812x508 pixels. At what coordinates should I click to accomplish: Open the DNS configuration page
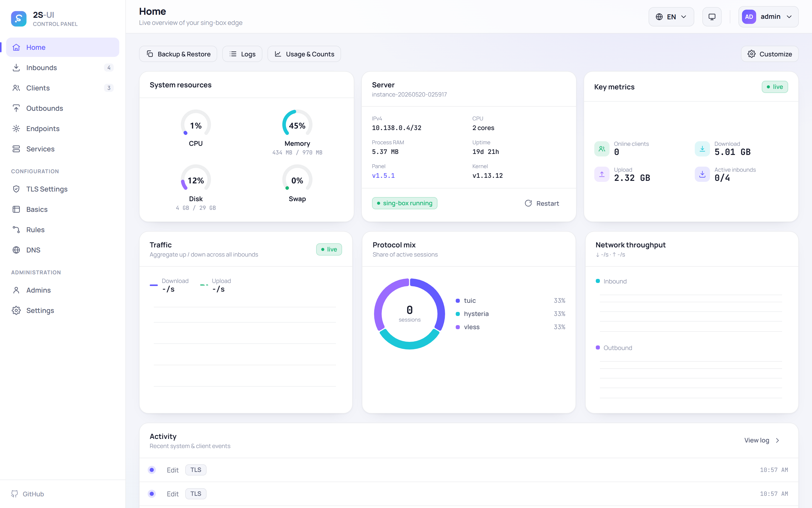tap(63, 250)
